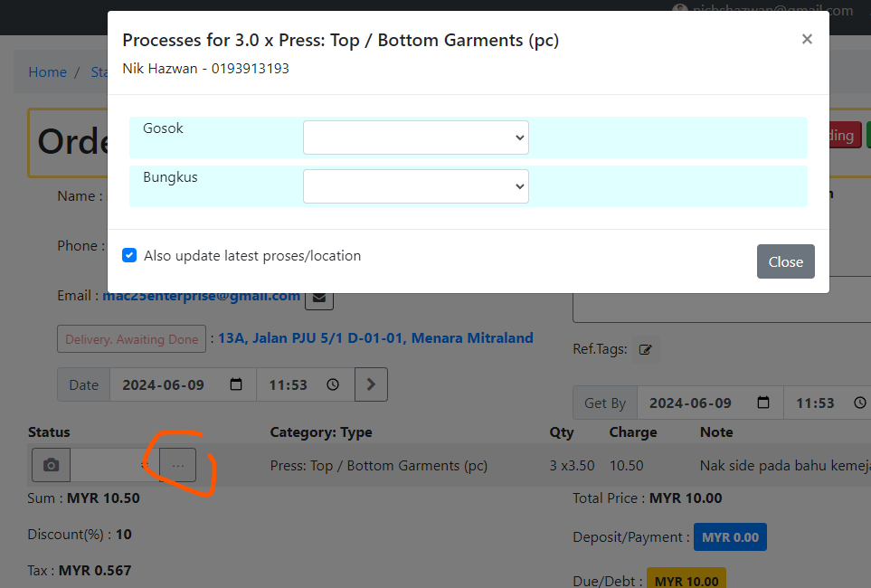Open email link mac25enterprise@gmail.com
Viewport: 871px width, 588px height.
(201, 296)
